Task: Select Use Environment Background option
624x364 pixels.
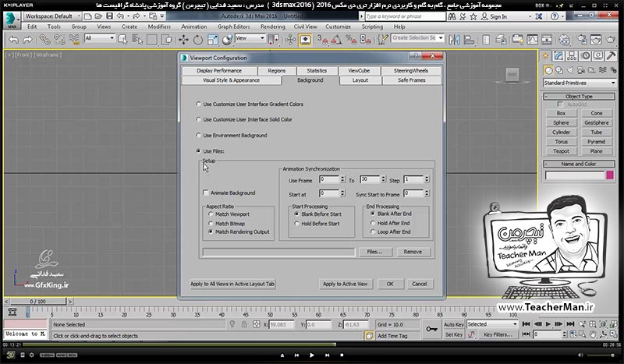Action: tap(198, 136)
